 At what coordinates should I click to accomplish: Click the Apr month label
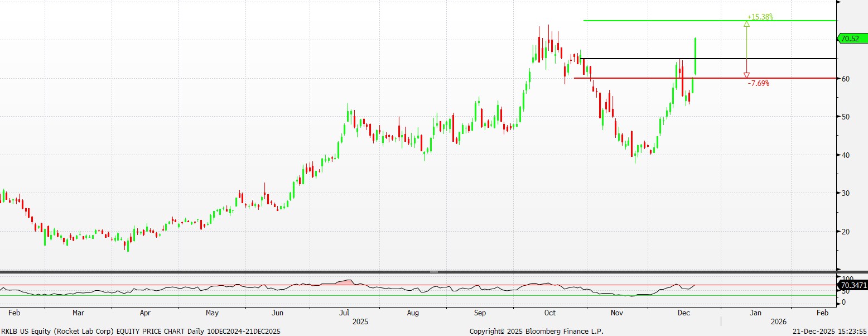coord(145,313)
